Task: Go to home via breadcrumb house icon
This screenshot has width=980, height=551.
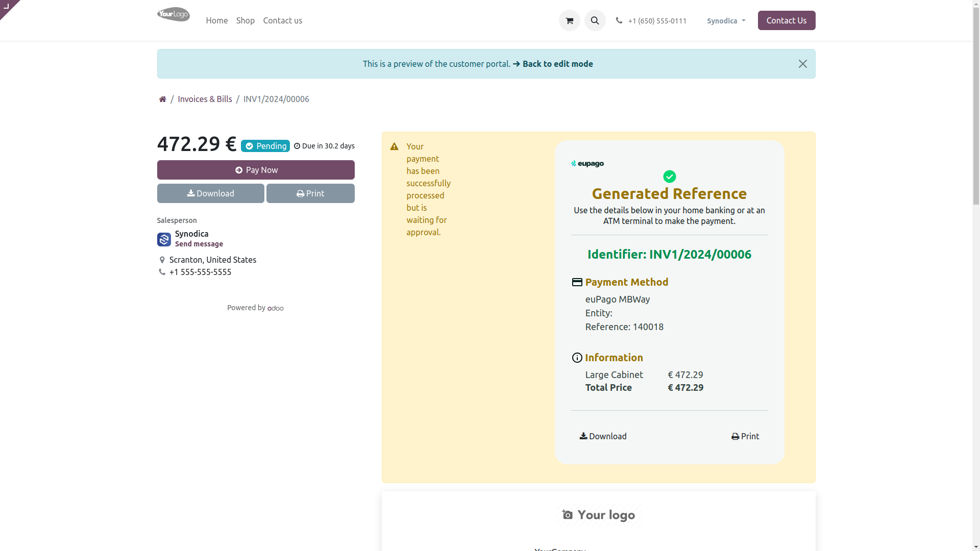Action: (162, 99)
